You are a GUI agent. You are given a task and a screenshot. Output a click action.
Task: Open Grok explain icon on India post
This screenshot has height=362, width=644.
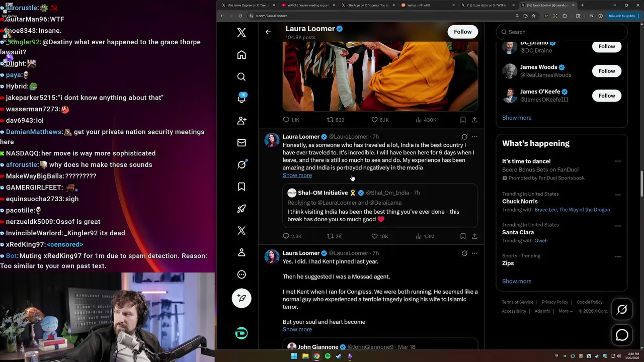click(464, 137)
